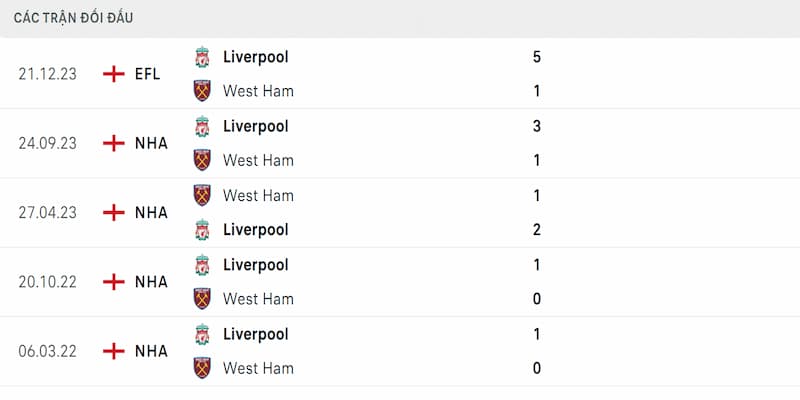Viewport: 800px width, 400px height.
Task: Open Liverpool team name in 21.12.23 match
Action: pos(256,57)
